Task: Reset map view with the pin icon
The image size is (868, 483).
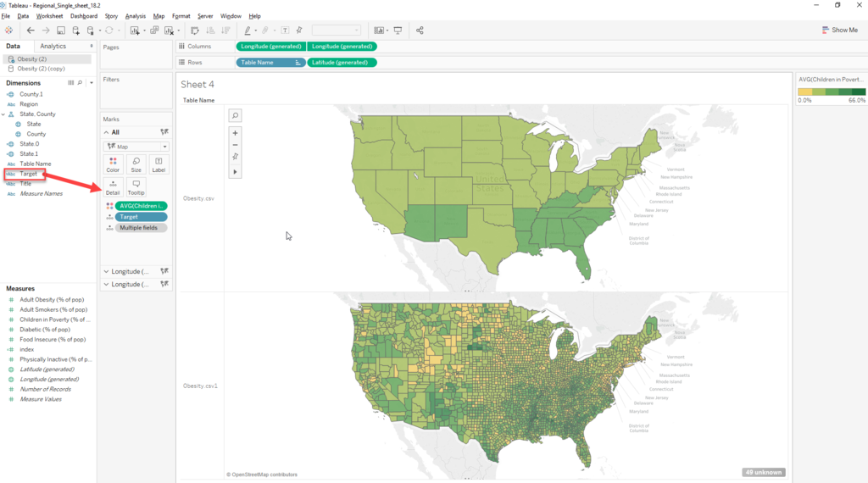Action: [x=236, y=157]
